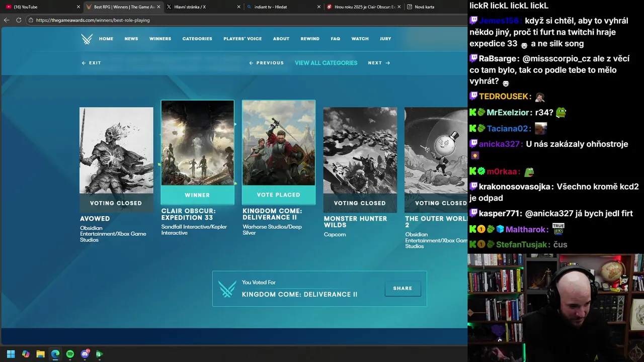Open the FAQ nav link
644x362 pixels.
coord(336,39)
